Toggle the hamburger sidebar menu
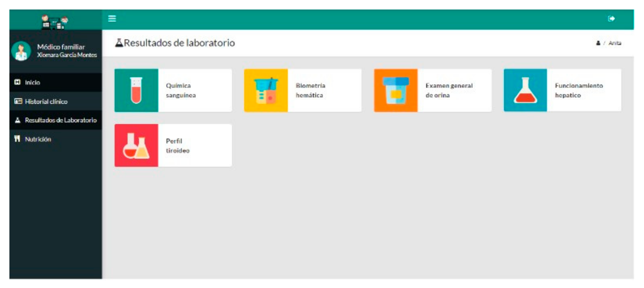The image size is (644, 288). 112,19
